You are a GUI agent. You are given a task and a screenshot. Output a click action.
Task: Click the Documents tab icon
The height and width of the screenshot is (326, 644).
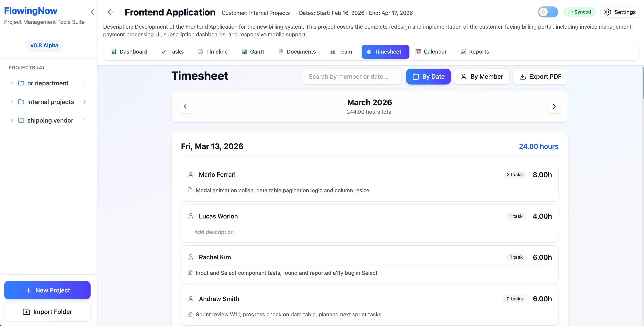(281, 51)
